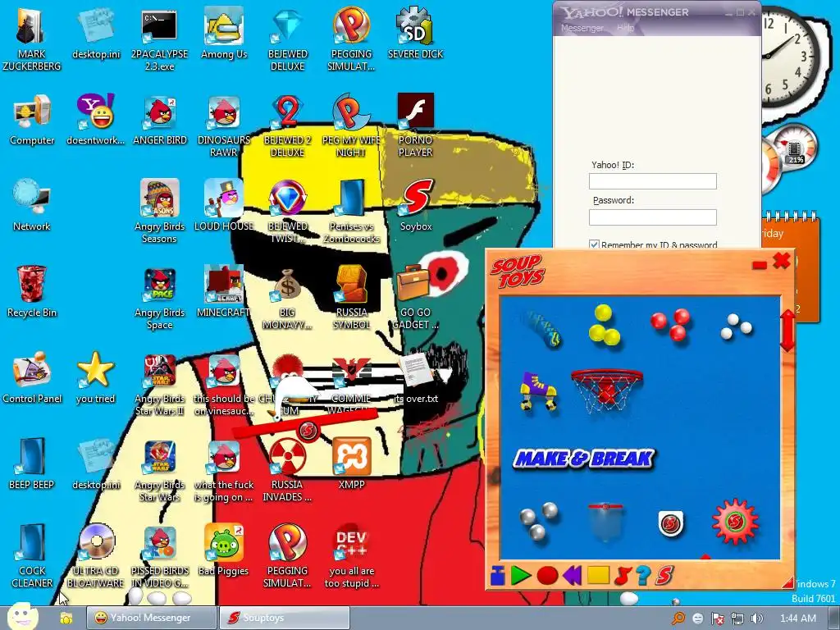Pick the purple roller skate toy
Viewport: 840px width, 630px height.
pyautogui.click(x=538, y=391)
